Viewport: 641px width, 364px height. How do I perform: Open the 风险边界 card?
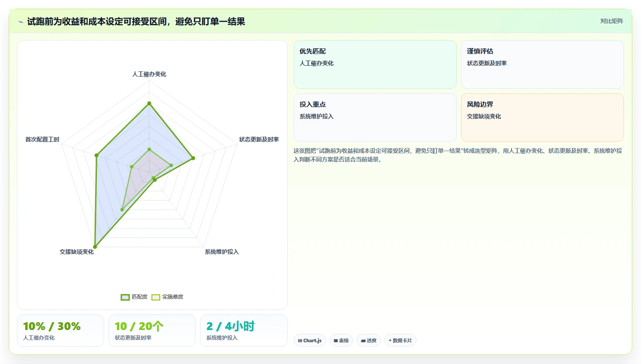[543, 118]
